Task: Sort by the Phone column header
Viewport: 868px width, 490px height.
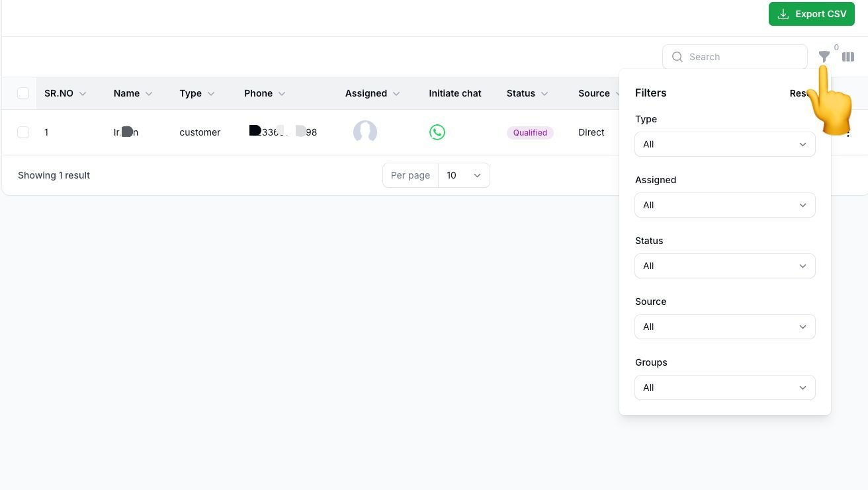Action: (x=259, y=93)
